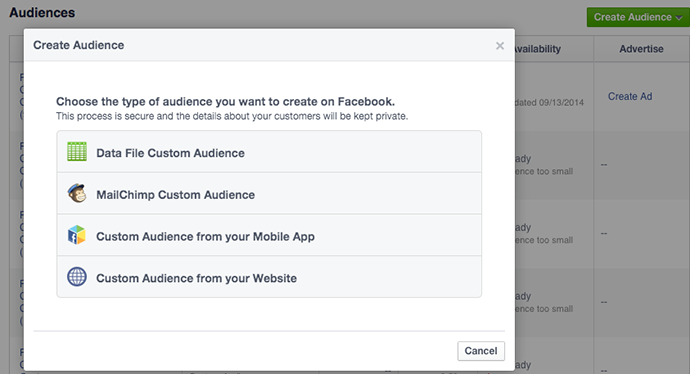Click the 'Choose the type of audience' heading
This screenshot has width=690, height=374.
point(225,102)
